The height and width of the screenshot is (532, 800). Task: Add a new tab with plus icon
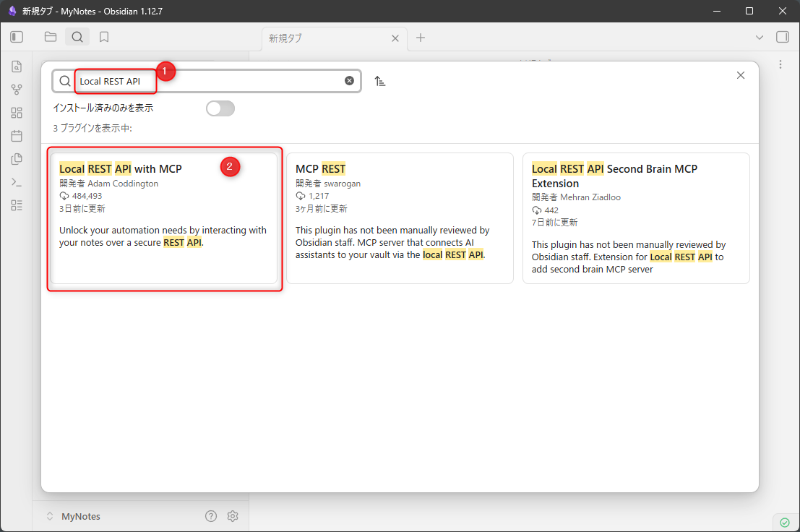coord(421,38)
